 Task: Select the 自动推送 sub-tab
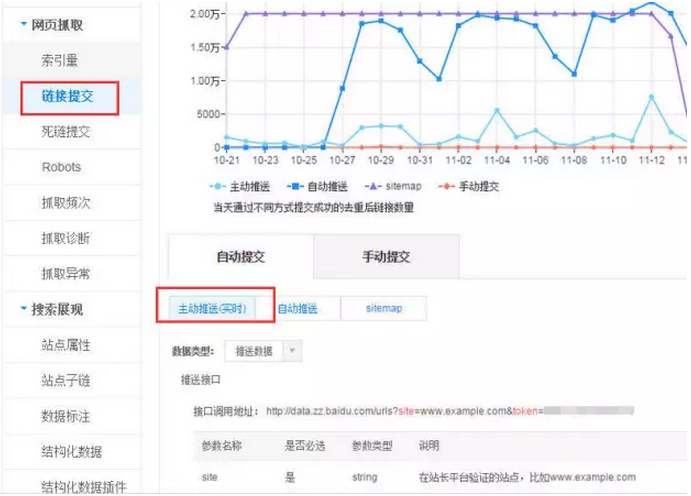click(x=298, y=308)
